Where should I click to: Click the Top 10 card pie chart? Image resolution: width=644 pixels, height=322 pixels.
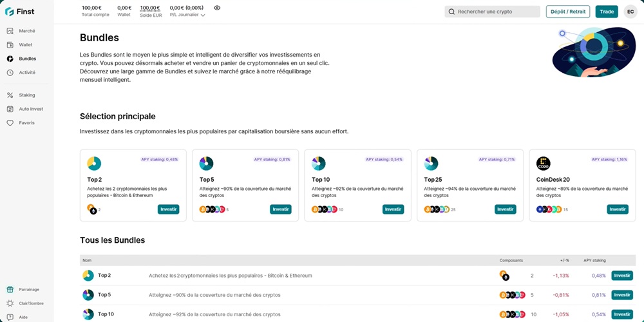319,164
